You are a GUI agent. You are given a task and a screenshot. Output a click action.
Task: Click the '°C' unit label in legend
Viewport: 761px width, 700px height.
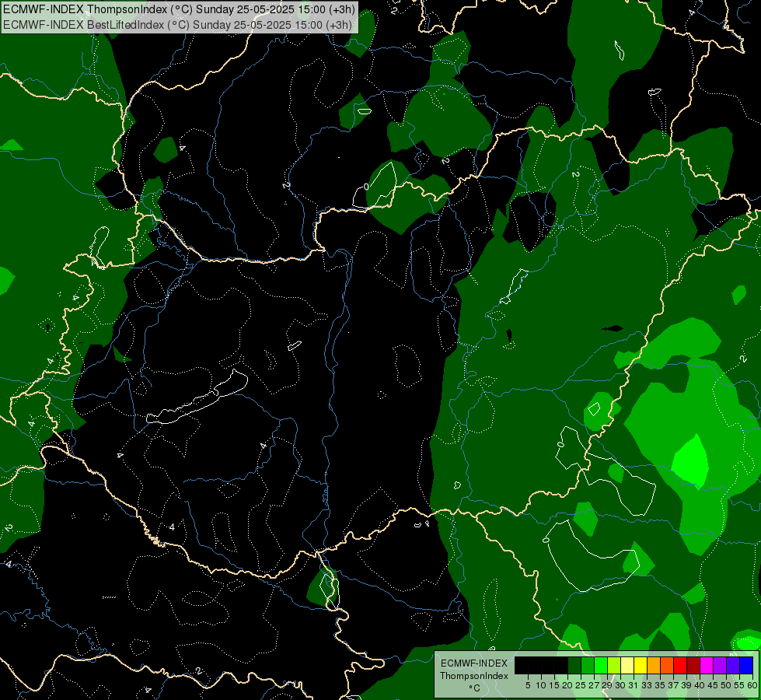pos(474,688)
